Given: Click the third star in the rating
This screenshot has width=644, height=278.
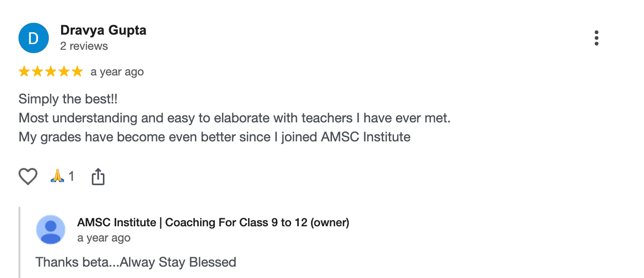Looking at the screenshot, I should [51, 72].
